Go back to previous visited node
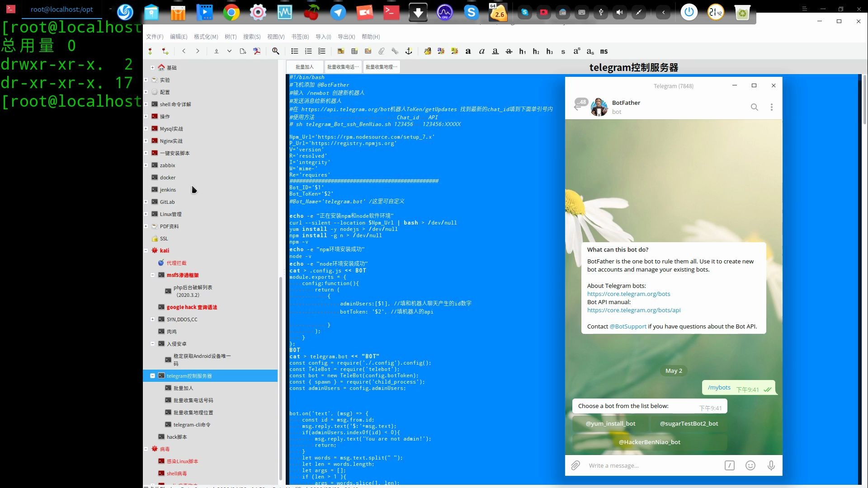The image size is (868, 488). pyautogui.click(x=184, y=51)
